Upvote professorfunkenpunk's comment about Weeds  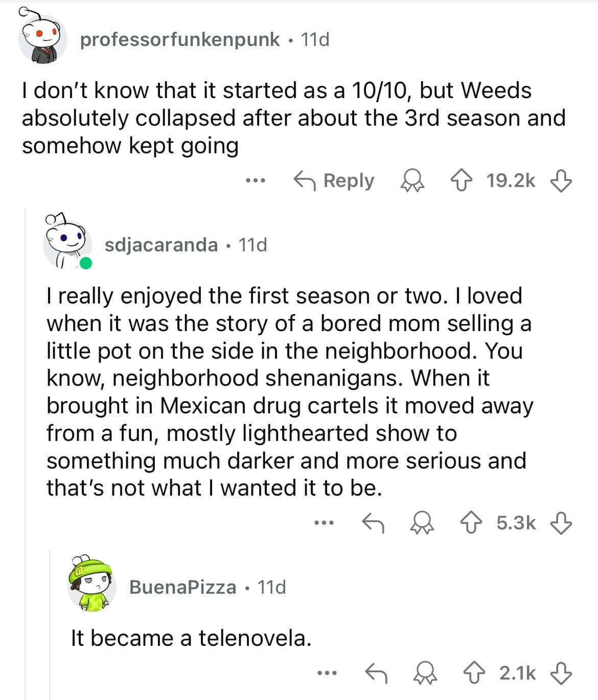(x=464, y=180)
